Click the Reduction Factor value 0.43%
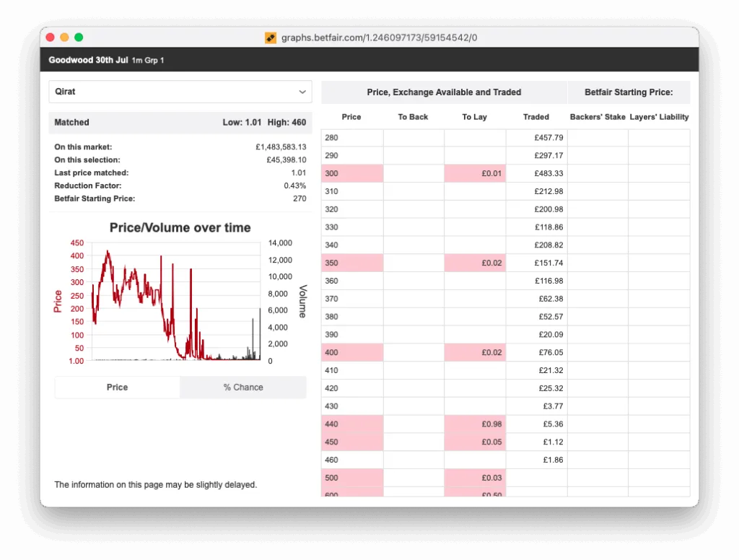Viewport: 739px width, 560px height. 295,185
